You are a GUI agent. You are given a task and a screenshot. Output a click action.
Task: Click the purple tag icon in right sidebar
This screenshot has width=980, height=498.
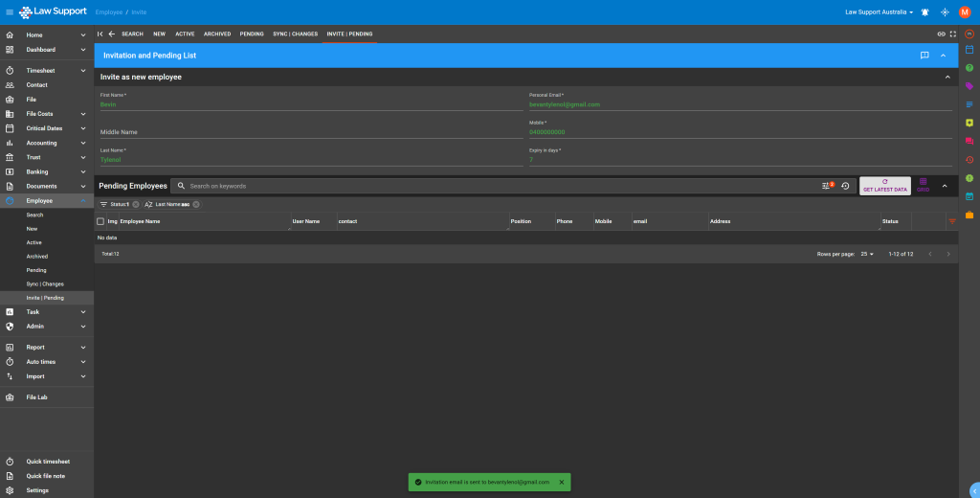[x=969, y=85]
